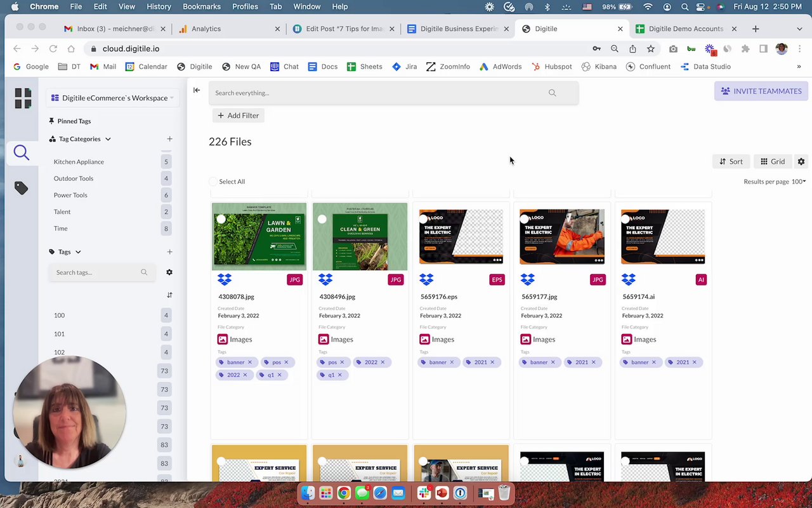Click Dropbox icon on 4308078.jpg card
812x508 pixels.
(x=224, y=279)
